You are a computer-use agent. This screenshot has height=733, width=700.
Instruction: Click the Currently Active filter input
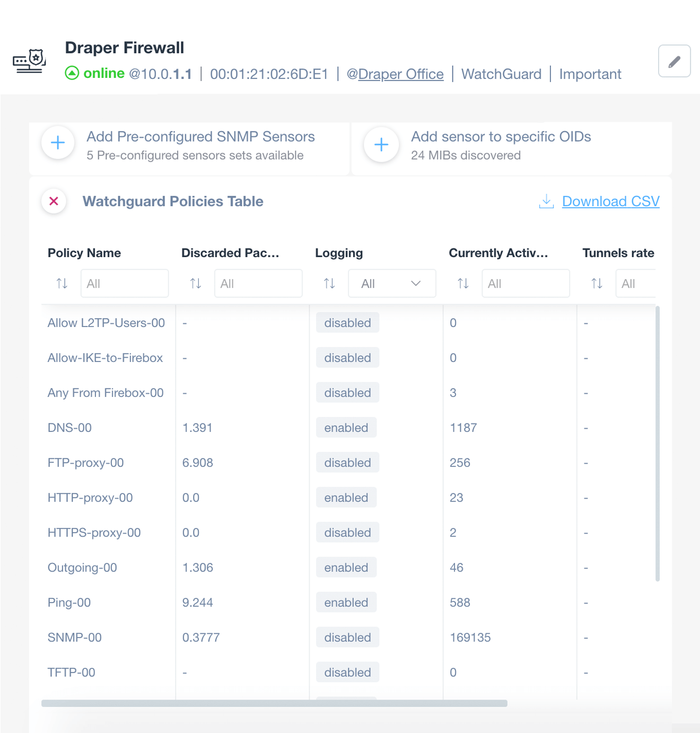tap(526, 284)
